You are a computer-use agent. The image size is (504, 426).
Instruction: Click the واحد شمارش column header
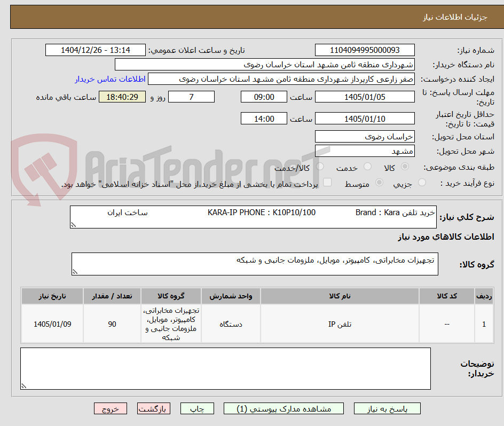pos(231,296)
